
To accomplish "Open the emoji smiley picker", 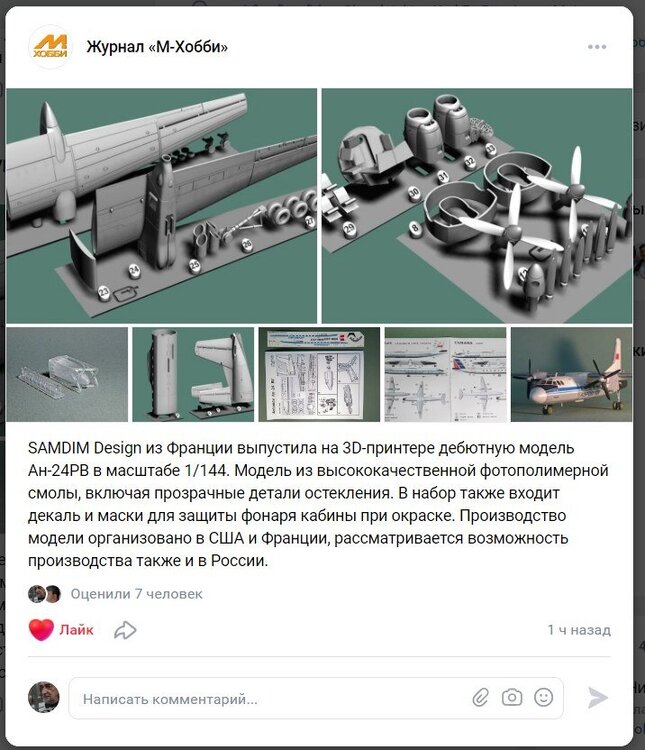I will click(544, 697).
